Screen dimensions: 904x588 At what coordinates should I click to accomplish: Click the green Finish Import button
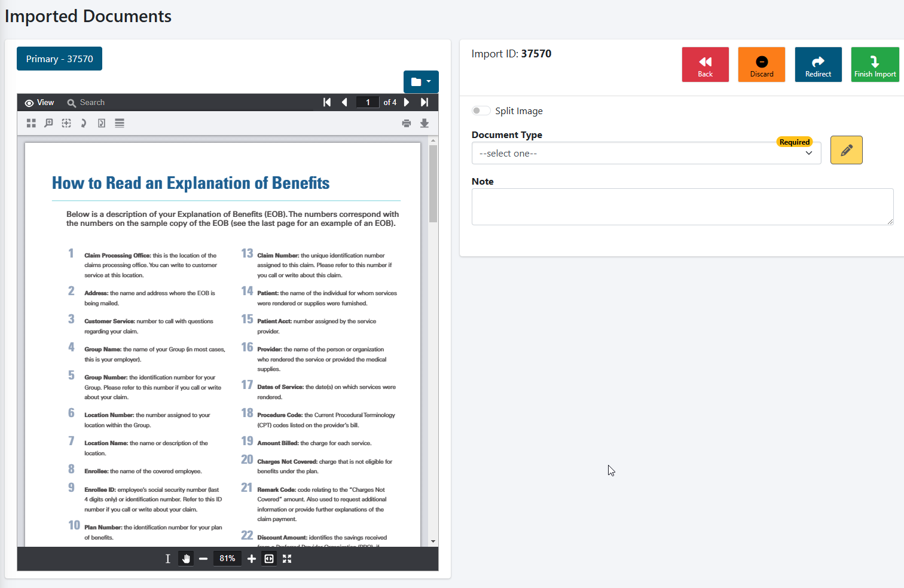pyautogui.click(x=875, y=65)
